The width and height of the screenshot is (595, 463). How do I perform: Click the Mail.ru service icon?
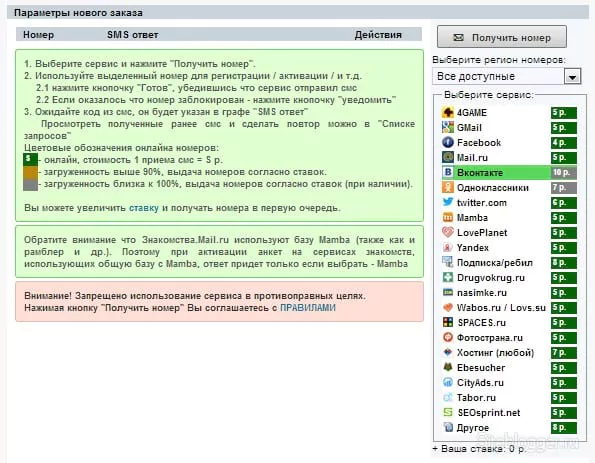448,157
